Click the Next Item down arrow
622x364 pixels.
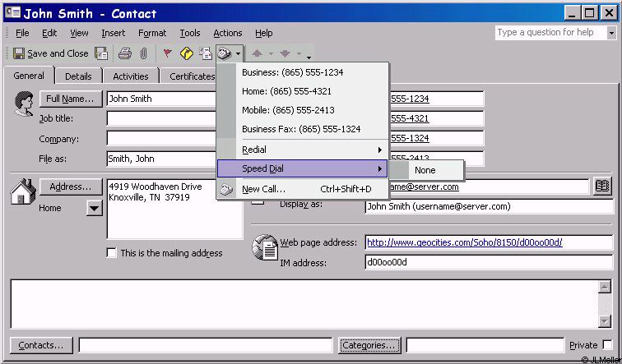pos(285,53)
